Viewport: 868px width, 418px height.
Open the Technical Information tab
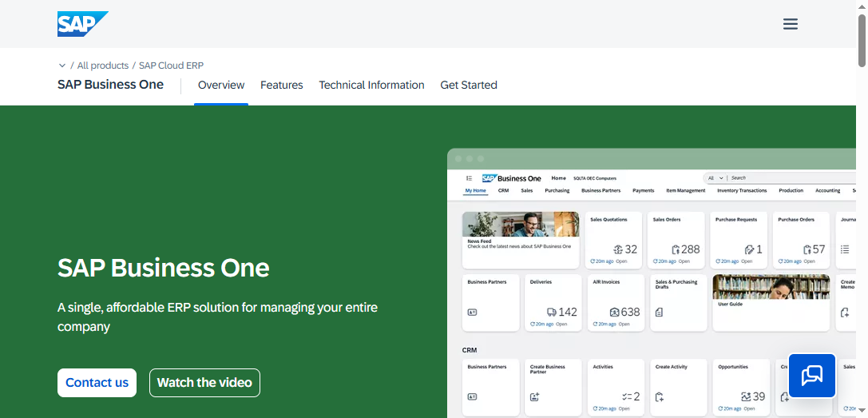pos(371,85)
